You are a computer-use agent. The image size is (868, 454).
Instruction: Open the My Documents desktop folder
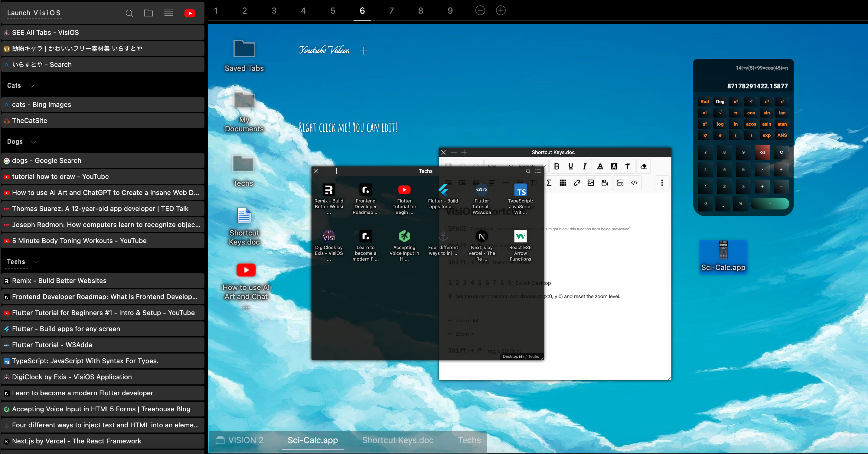tap(244, 112)
